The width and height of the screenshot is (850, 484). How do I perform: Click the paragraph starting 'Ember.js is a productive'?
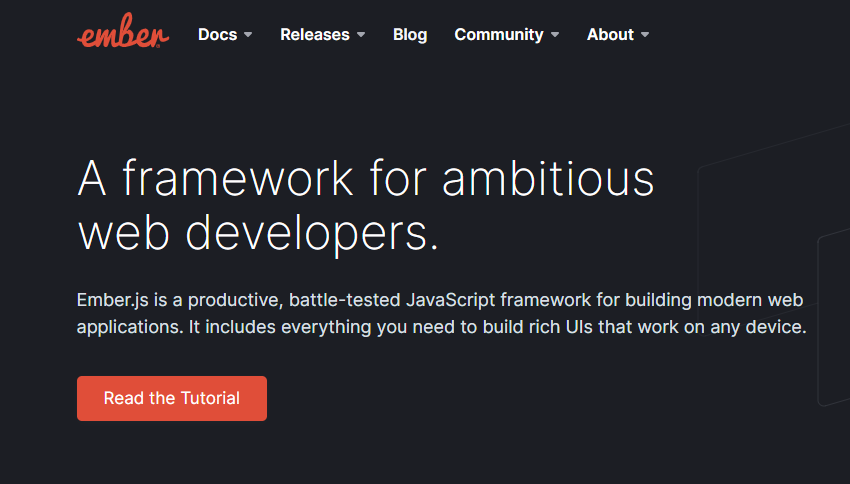pyautogui.click(x=442, y=313)
